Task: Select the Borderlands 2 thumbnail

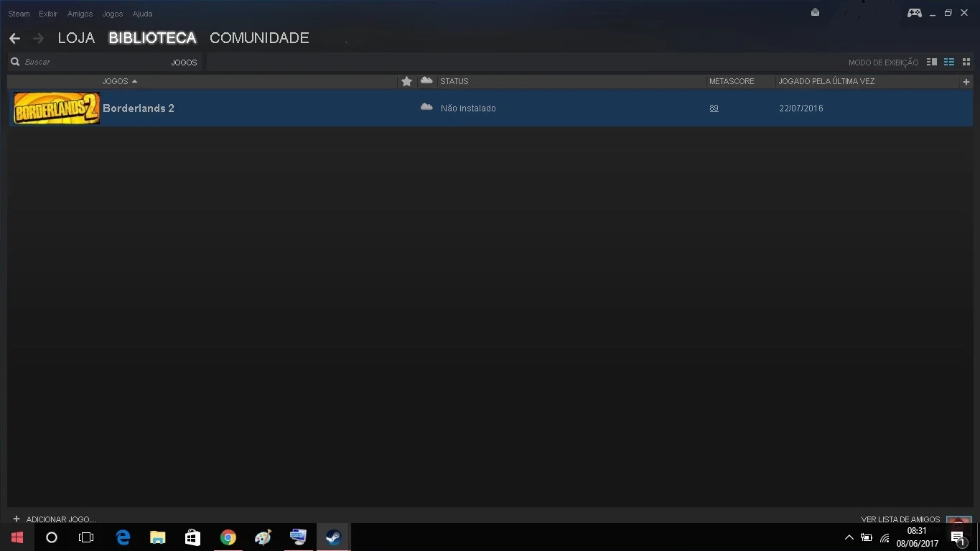Action: [57, 108]
